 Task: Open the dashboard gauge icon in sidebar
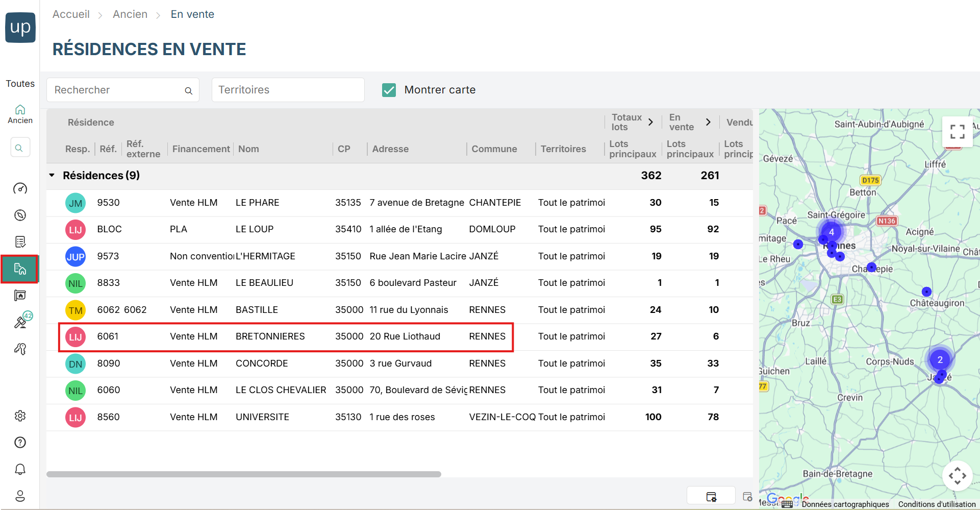[x=20, y=189]
